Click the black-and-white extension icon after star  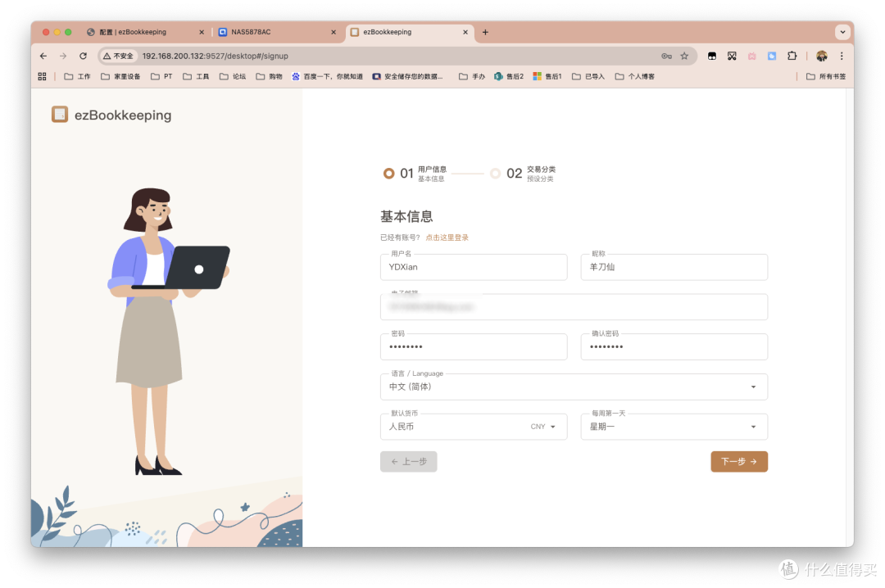712,56
